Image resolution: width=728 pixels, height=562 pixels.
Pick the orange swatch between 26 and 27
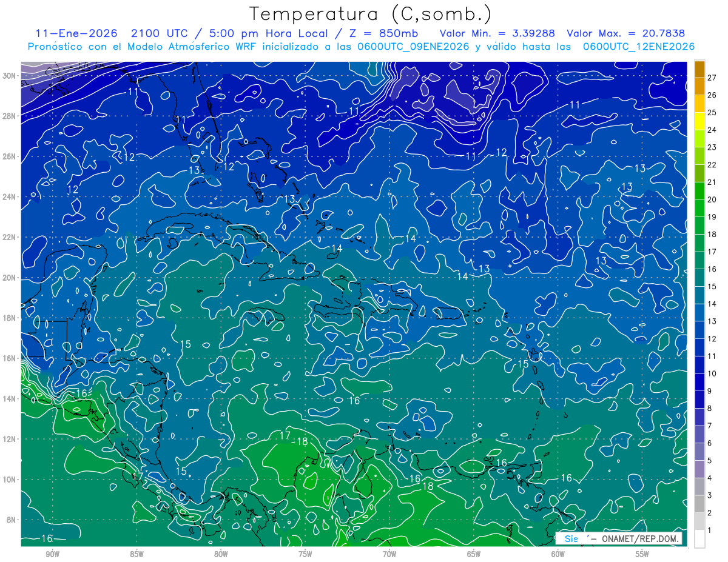[699, 86]
